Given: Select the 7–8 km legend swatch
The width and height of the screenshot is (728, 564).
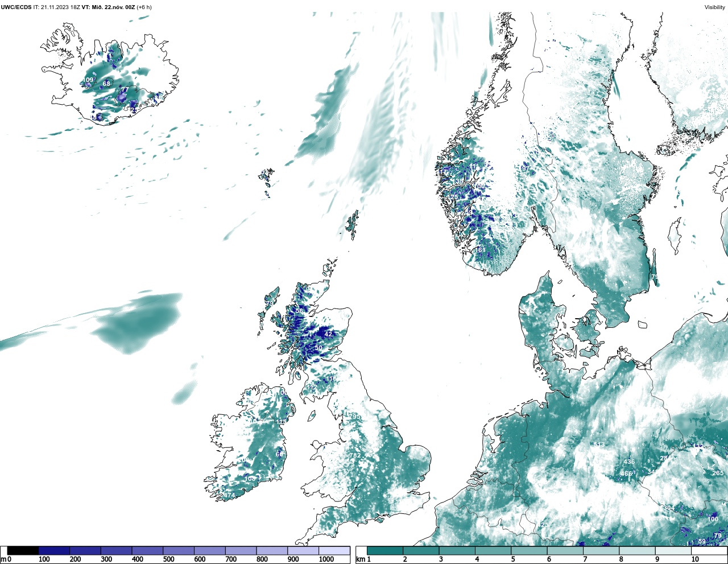Looking at the screenshot, I should click(x=601, y=551).
